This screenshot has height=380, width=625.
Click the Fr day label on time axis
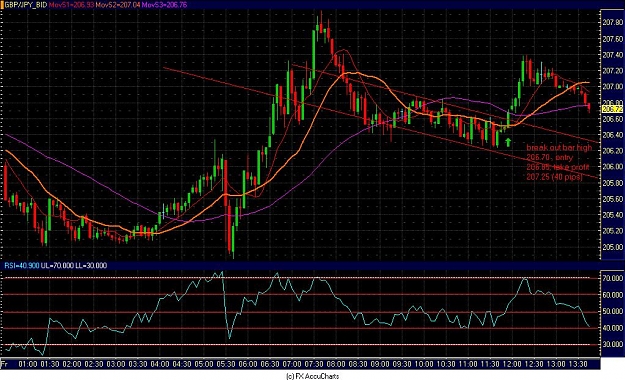(x=4, y=364)
